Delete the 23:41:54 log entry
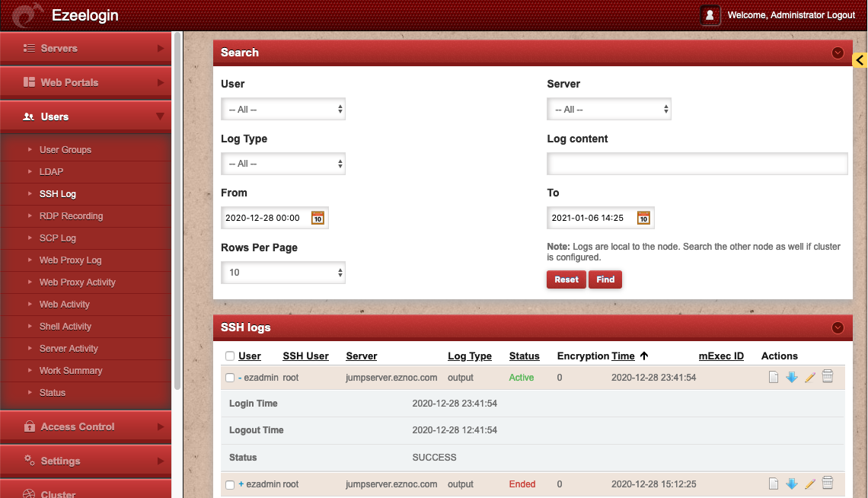 (x=828, y=377)
